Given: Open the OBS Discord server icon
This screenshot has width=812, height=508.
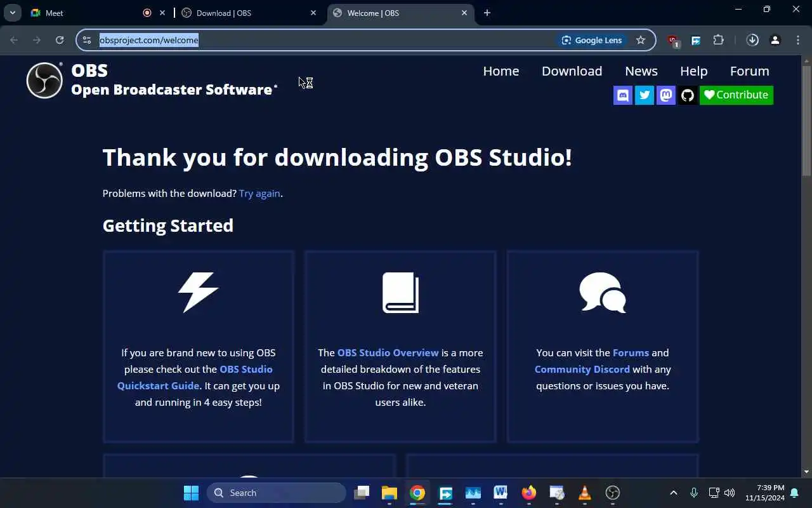Looking at the screenshot, I should pos(623,95).
